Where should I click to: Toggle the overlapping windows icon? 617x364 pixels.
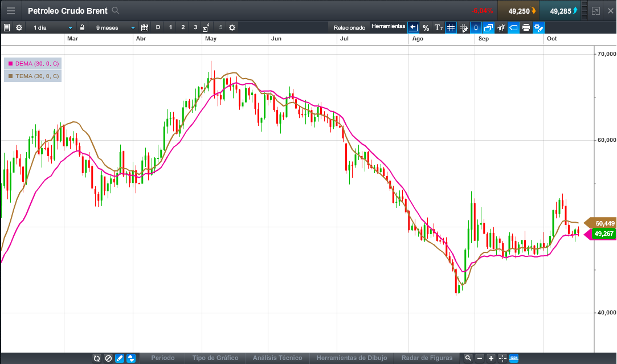pyautogui.click(x=488, y=27)
